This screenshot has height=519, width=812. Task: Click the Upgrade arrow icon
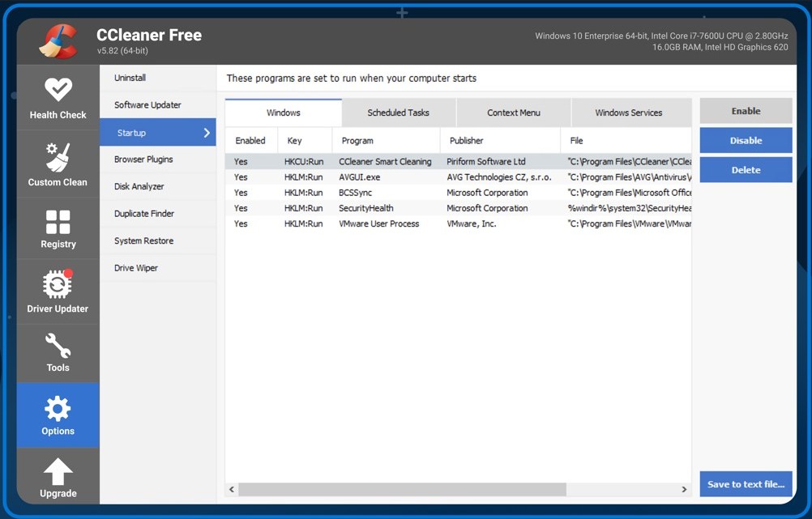pos(58,471)
